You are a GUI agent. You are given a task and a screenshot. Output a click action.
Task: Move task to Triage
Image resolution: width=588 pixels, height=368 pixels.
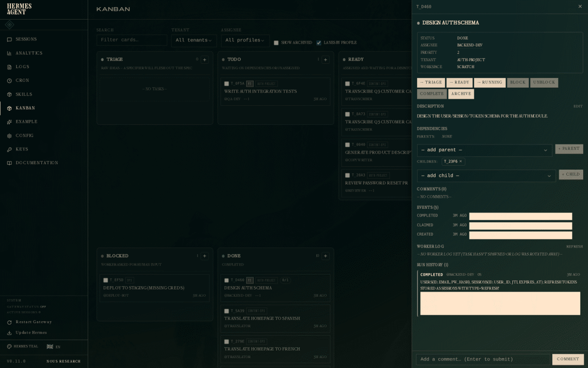431,83
